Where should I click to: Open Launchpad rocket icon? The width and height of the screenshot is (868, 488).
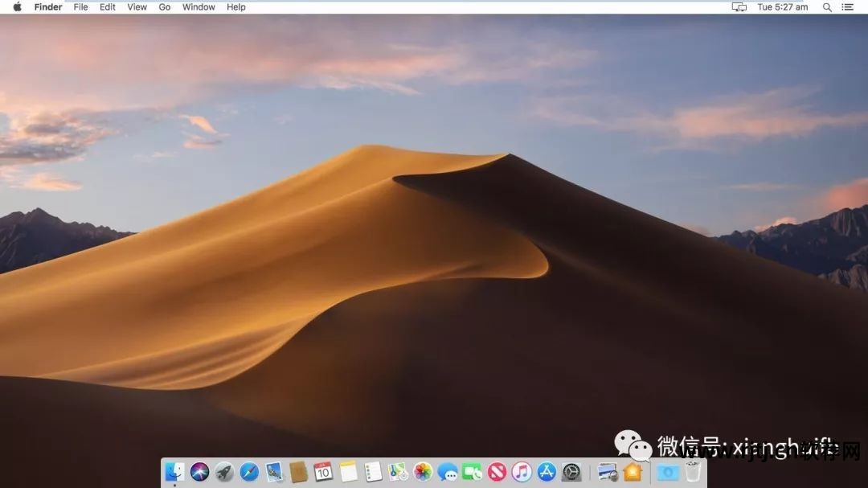click(224, 472)
